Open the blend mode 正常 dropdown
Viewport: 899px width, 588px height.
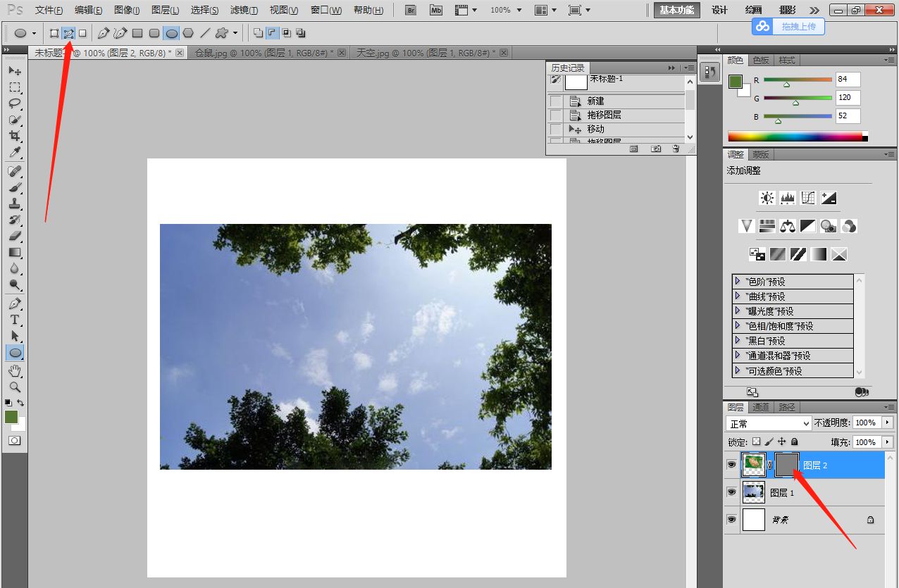769,423
